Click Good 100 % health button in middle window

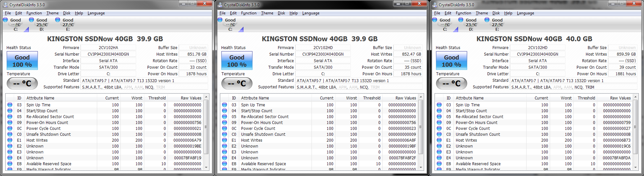[237, 61]
